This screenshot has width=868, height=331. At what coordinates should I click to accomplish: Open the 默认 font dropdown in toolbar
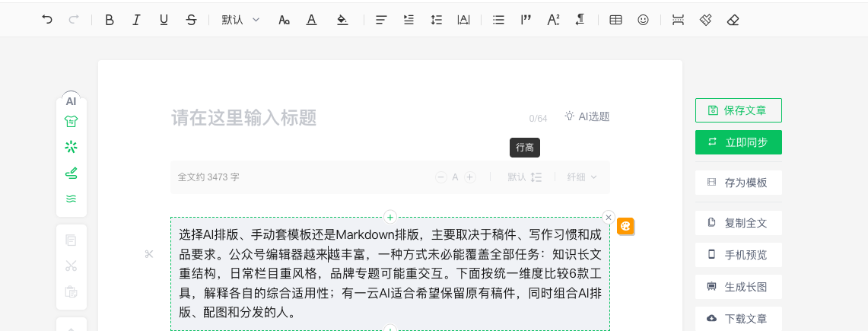pos(241,20)
